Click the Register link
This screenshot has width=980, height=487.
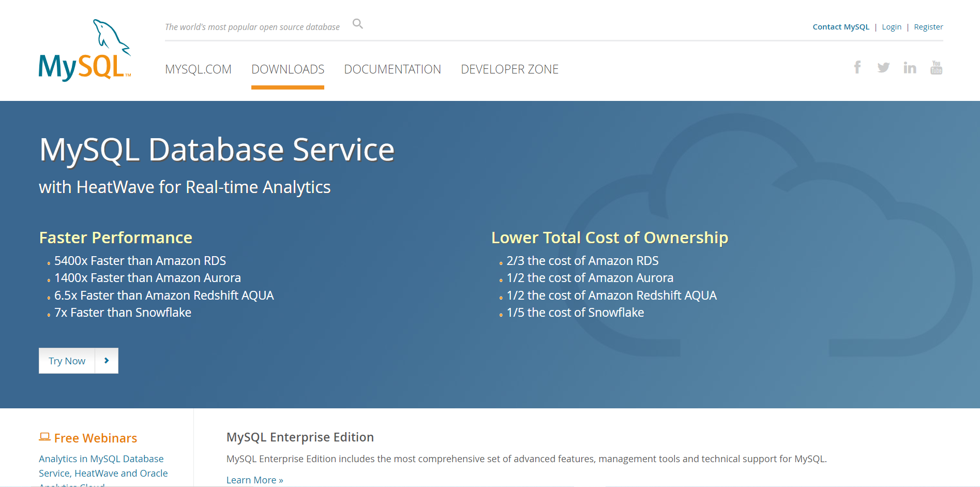tap(928, 27)
